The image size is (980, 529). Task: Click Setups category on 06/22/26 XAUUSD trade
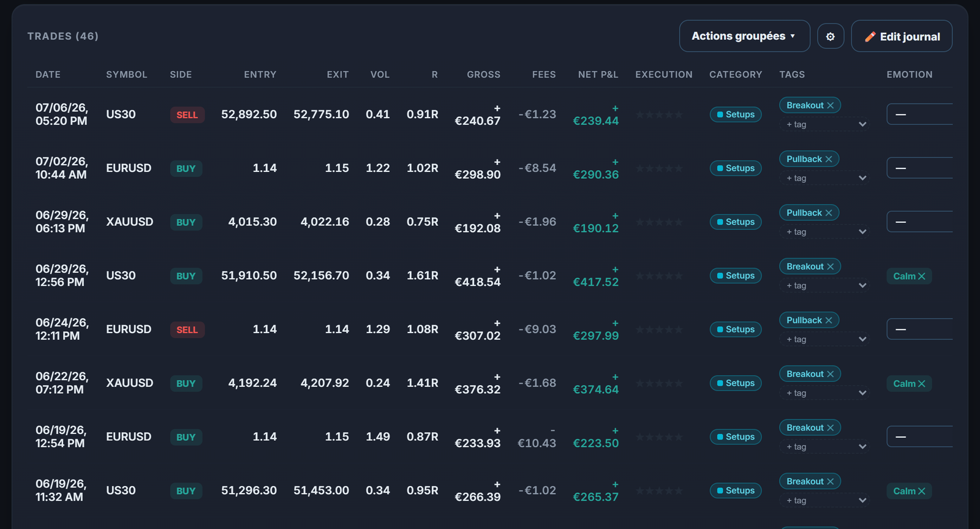tap(736, 383)
